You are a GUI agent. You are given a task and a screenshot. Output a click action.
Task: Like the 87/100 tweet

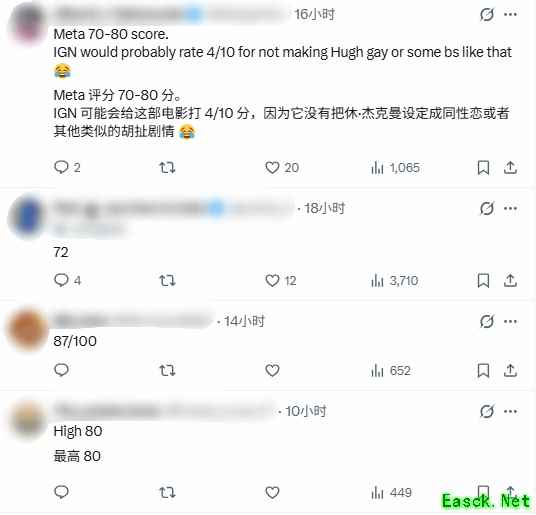tap(272, 370)
